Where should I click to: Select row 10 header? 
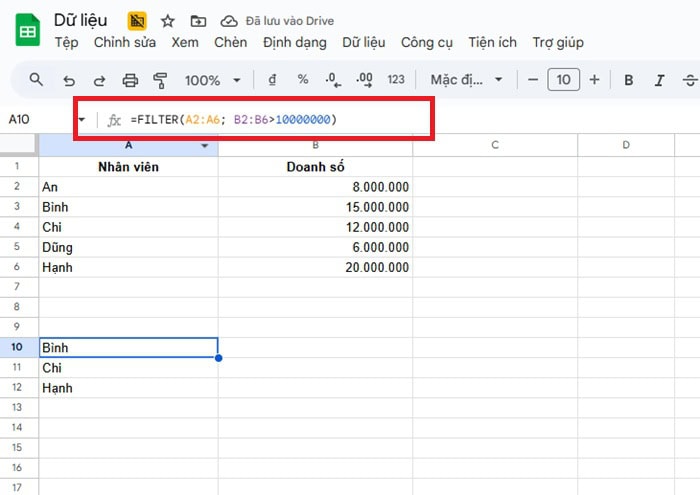tap(19, 347)
